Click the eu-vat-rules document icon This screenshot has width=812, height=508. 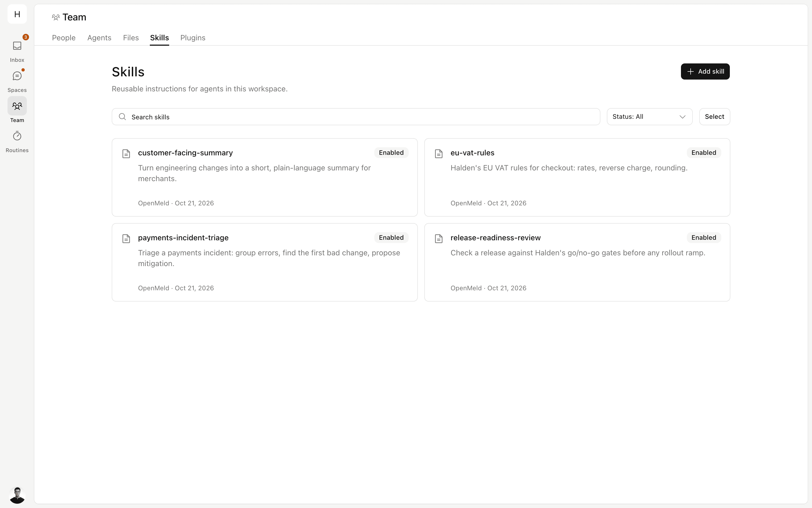(x=438, y=153)
